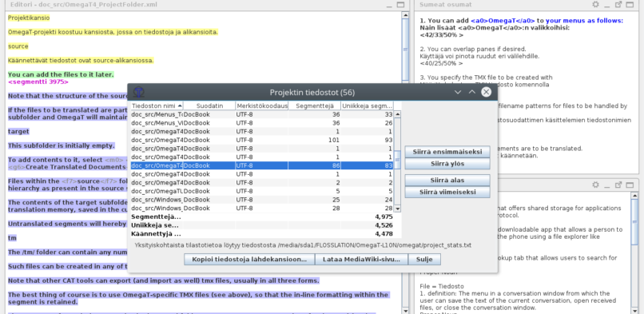Click file table scrollbar up arrow

click(x=397, y=114)
